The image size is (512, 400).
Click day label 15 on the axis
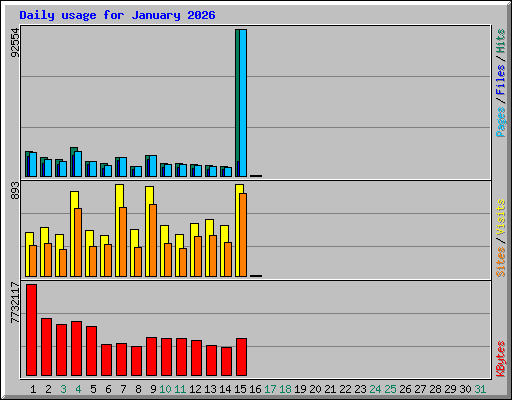coord(240,389)
